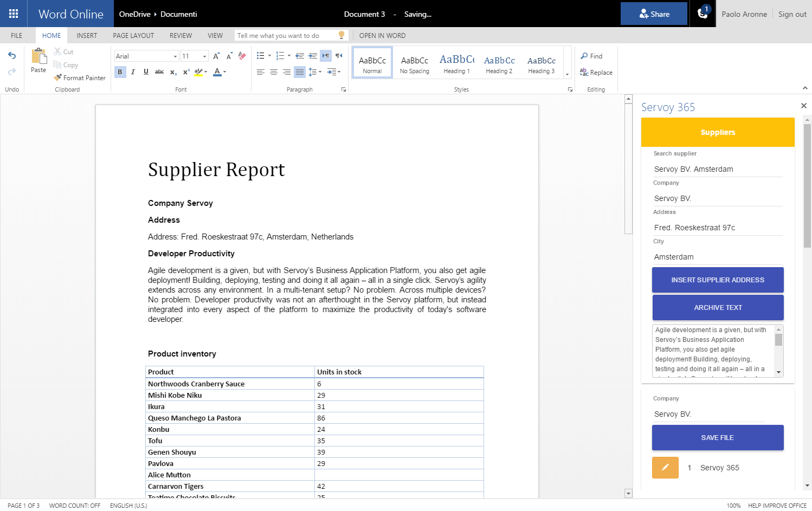Toggle Underline formatting
This screenshot has height=511, width=812.
146,72
